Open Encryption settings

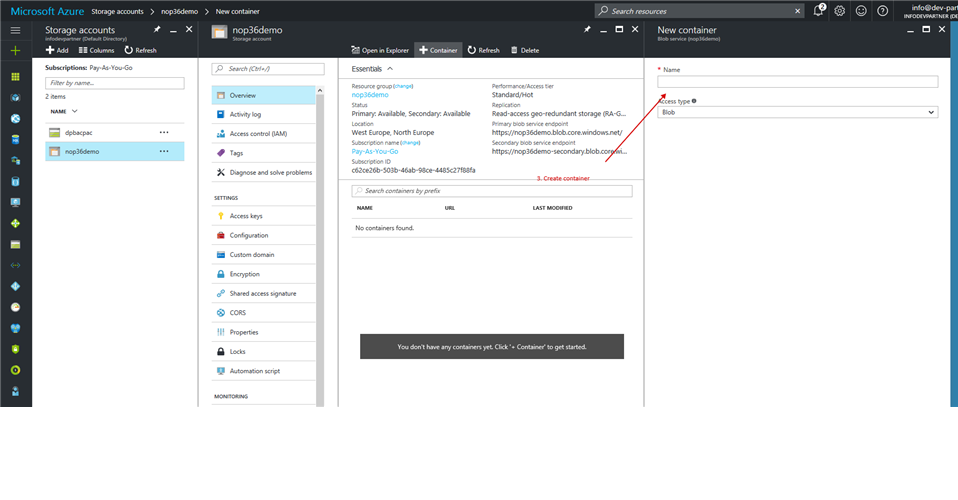(263, 274)
